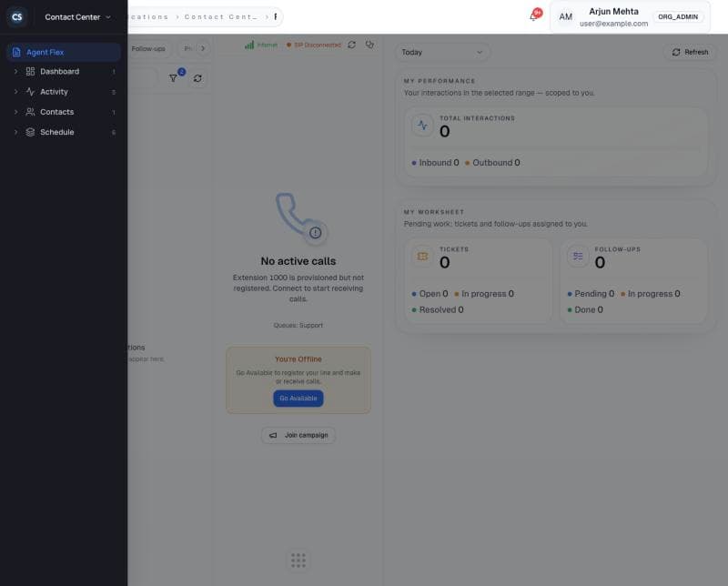This screenshot has height=586, width=728.
Task: Click the Agent Flex document icon
Action: (x=16, y=52)
